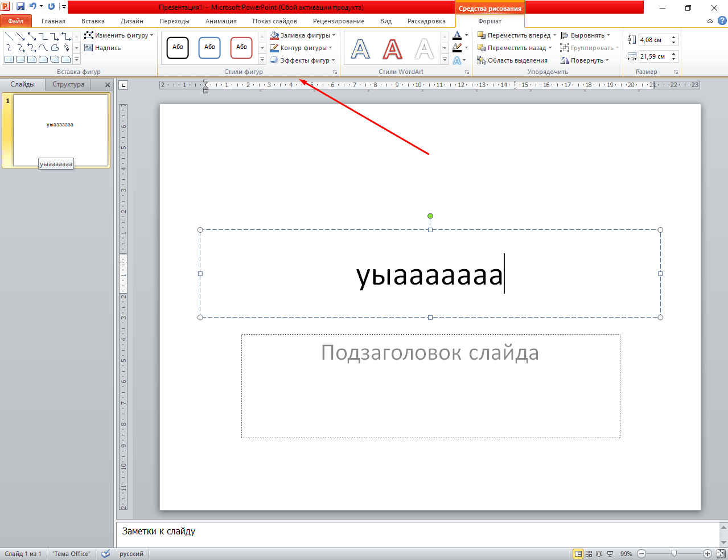
Task: Switch to Normal view in status bar
Action: pyautogui.click(x=578, y=554)
